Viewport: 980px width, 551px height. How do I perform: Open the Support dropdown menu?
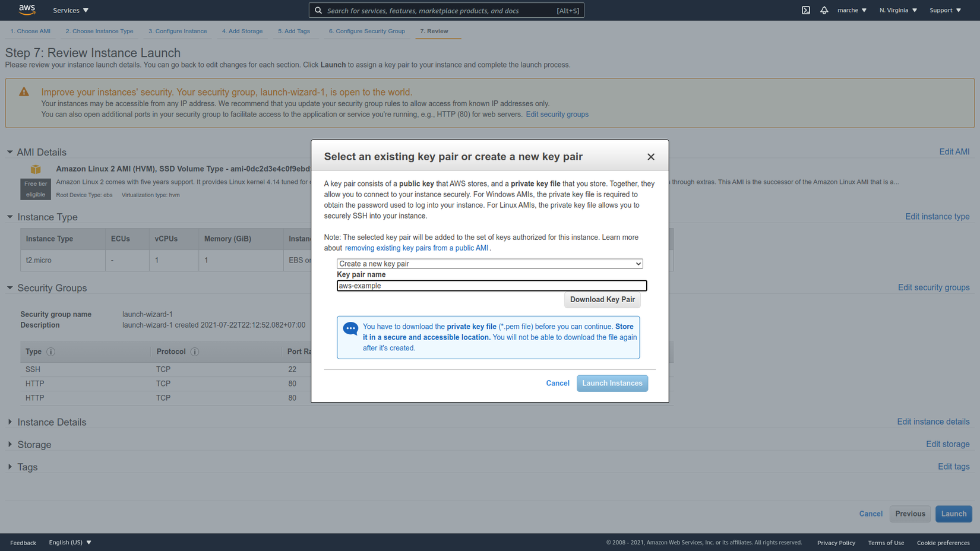[x=945, y=10]
